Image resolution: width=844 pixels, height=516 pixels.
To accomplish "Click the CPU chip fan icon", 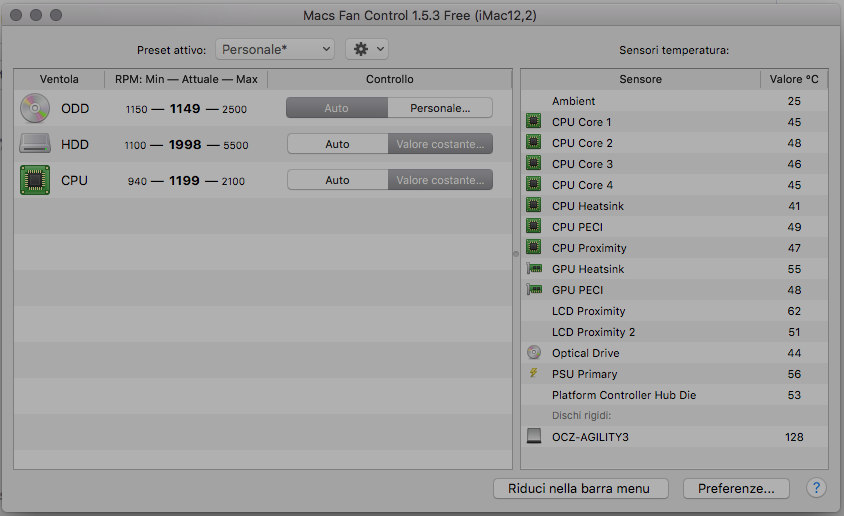I will pos(34,180).
